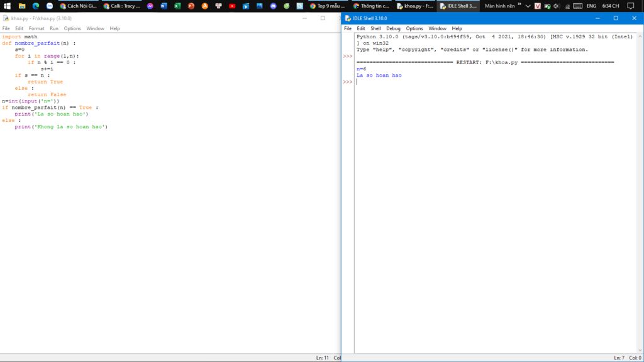
Task: Open File Explorer from the taskbar
Action: coord(22,6)
